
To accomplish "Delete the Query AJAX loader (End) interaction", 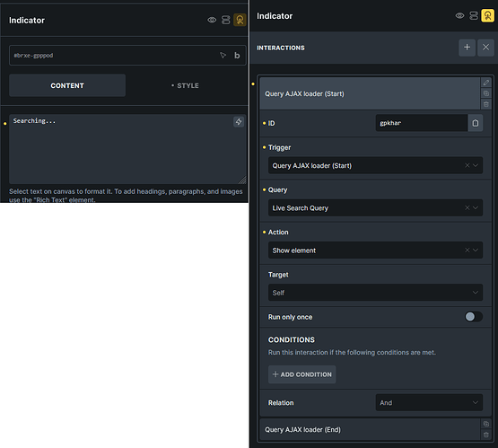I will 486,435.
